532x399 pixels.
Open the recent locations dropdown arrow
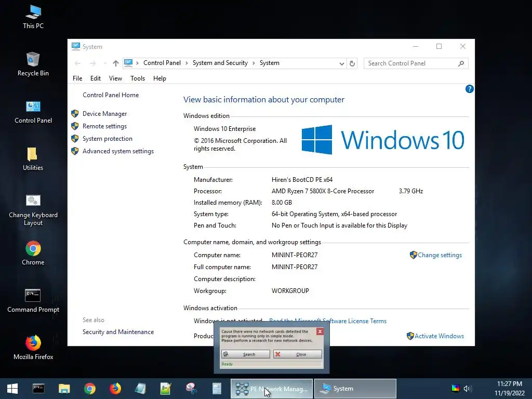105,63
